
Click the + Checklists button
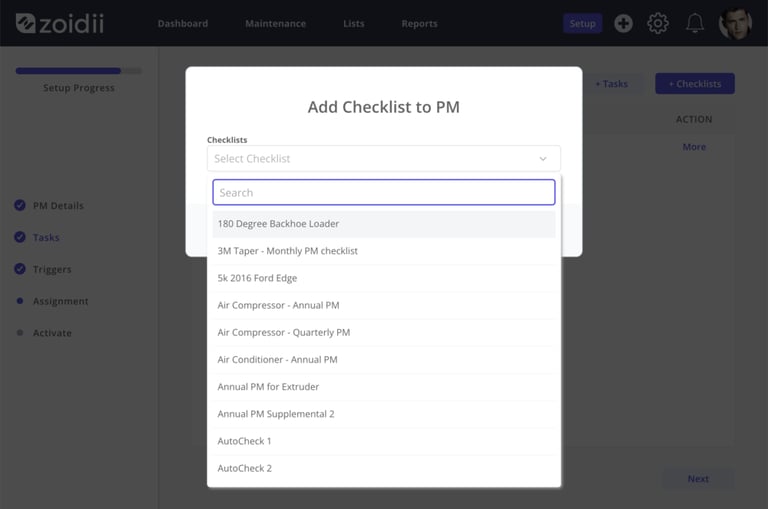(695, 84)
